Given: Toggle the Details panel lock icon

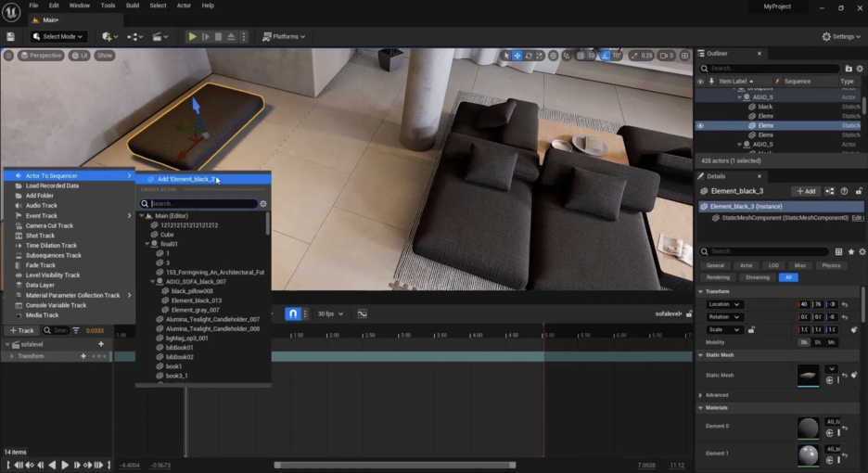Looking at the screenshot, I should (x=859, y=191).
